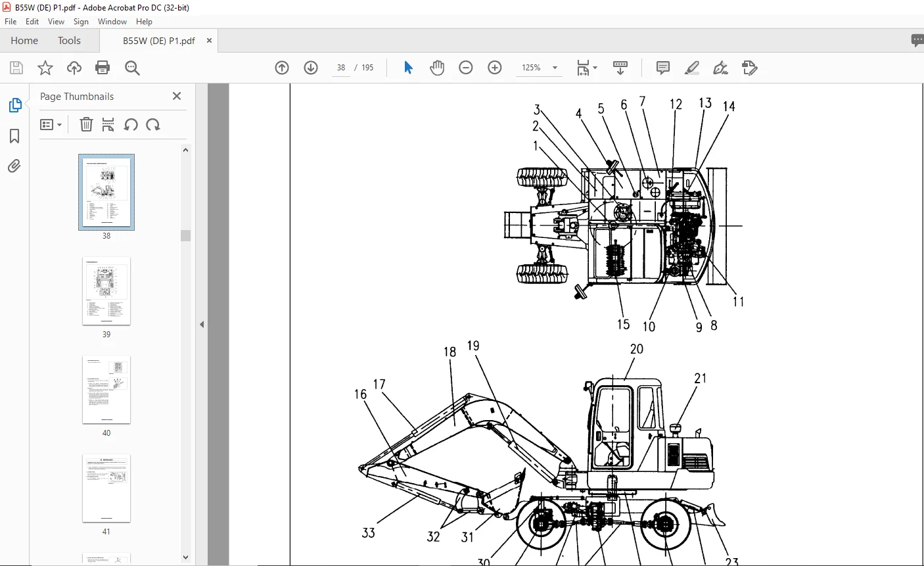Viewport: 924px width, 566px height.
Task: Select the page 38 thumbnail
Action: (x=106, y=192)
